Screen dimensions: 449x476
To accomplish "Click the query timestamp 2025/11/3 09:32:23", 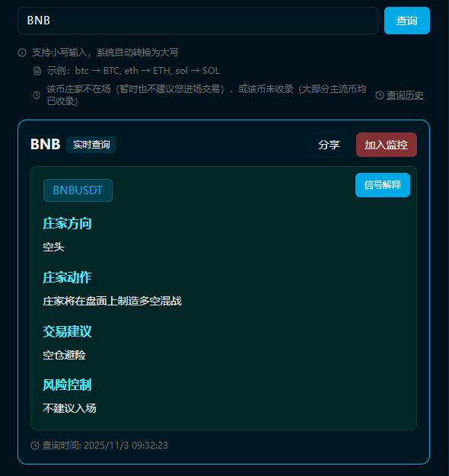I will (x=126, y=446).
